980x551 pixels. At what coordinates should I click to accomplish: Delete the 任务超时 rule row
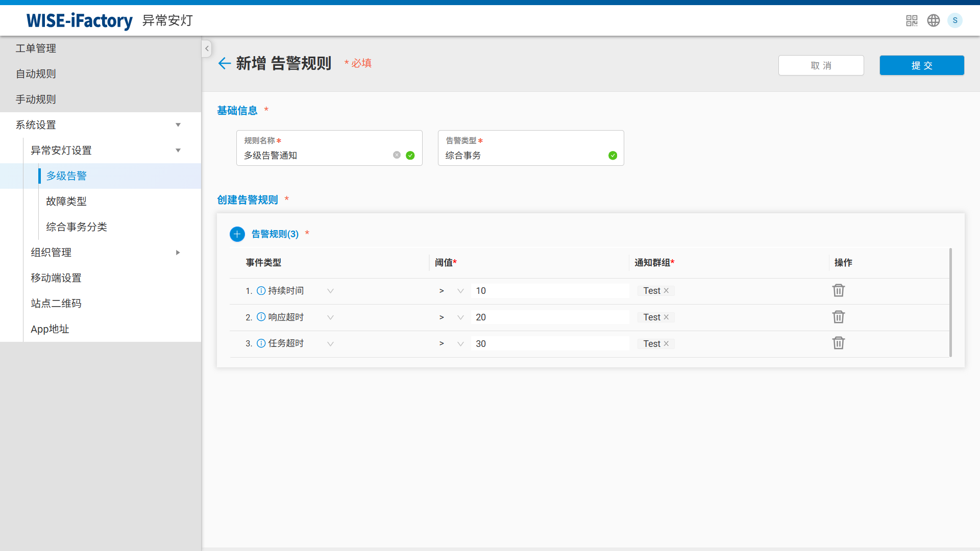coord(839,343)
